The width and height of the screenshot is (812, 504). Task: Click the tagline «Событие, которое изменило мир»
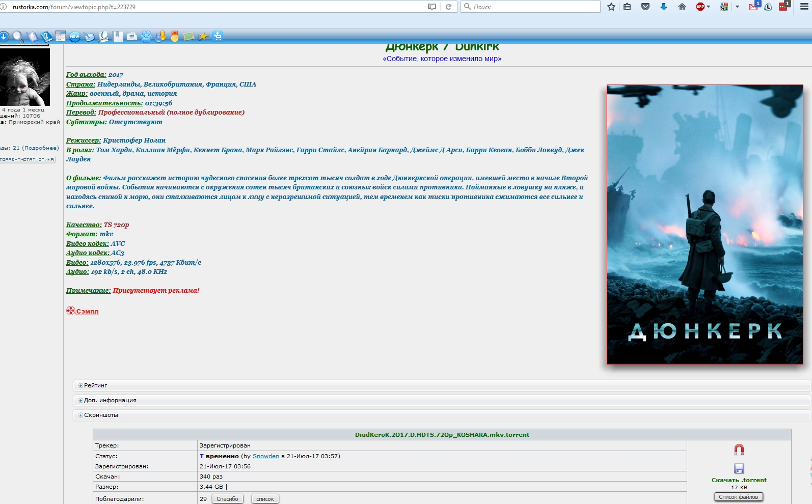point(442,59)
